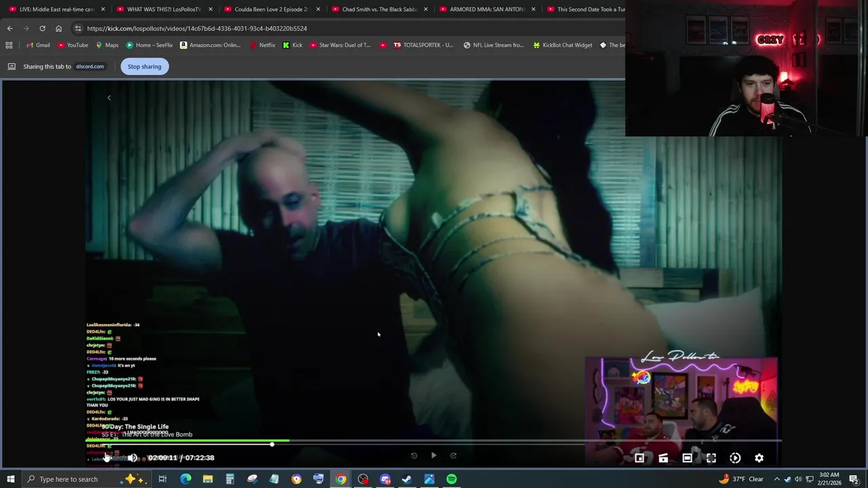The width and height of the screenshot is (868, 488).
Task: Rewind the video using the back-skip icon
Action: coord(414,455)
